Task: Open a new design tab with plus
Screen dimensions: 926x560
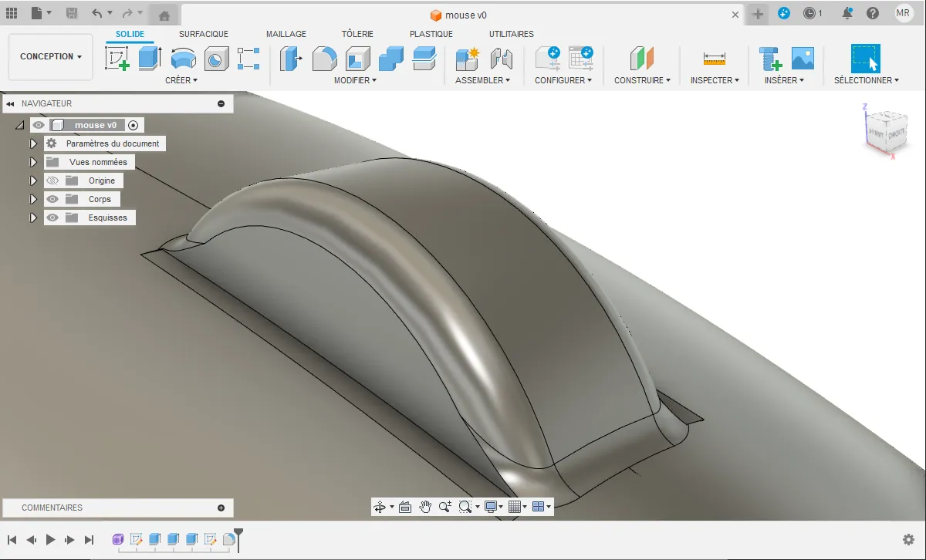Action: tap(758, 14)
